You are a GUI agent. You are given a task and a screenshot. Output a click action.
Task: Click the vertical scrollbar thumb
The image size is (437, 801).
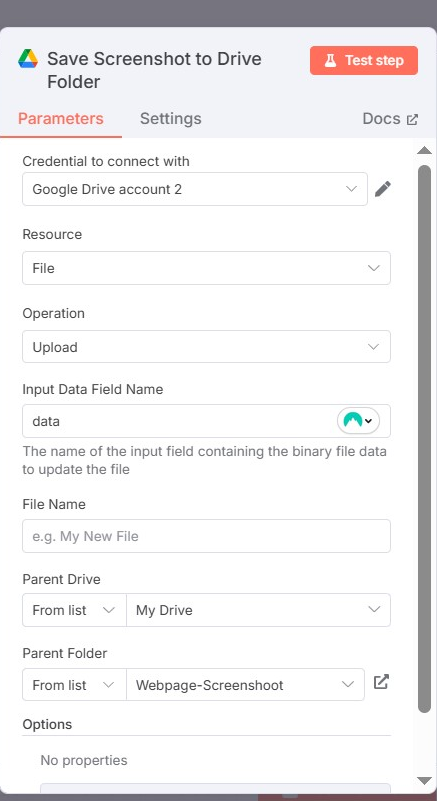pos(425,438)
